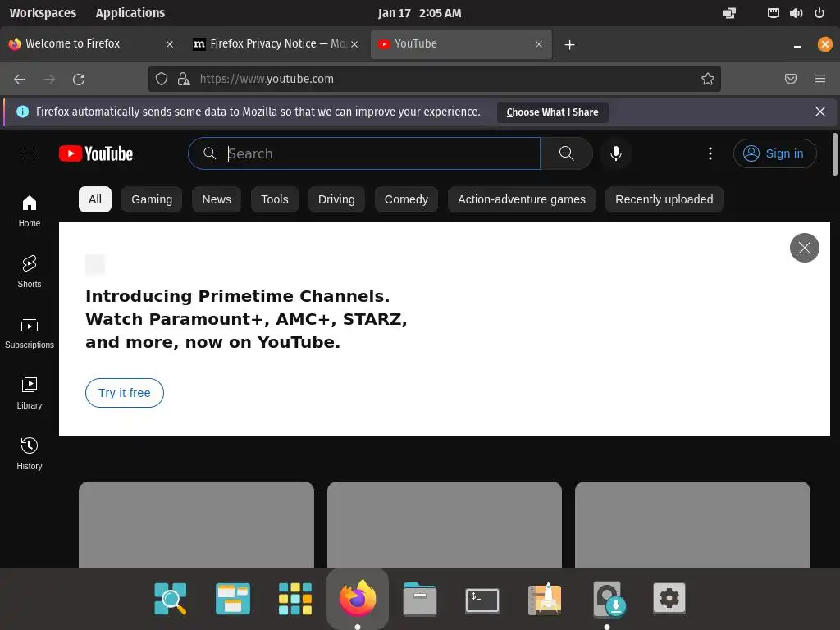This screenshot has height=630, width=840.
Task: Start voice search with microphone icon
Action: [x=615, y=153]
